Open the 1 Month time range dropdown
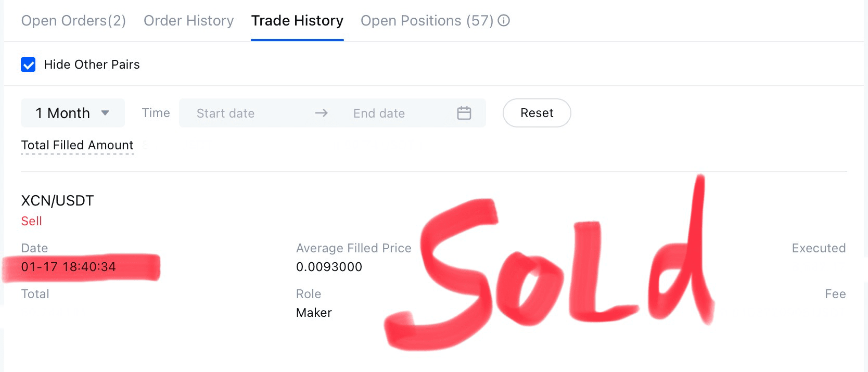 tap(72, 112)
